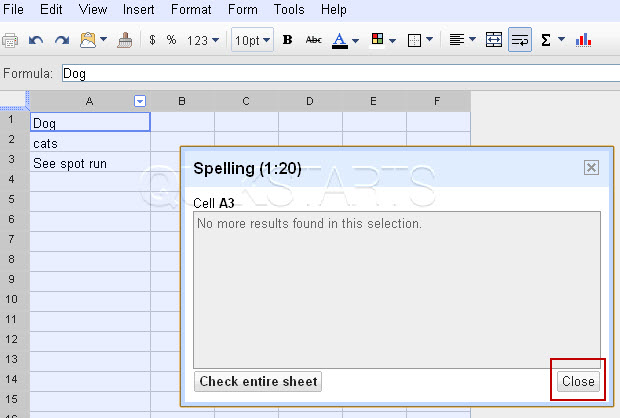Click the Close button in Spelling dialog
620x418 pixels.
click(x=578, y=382)
